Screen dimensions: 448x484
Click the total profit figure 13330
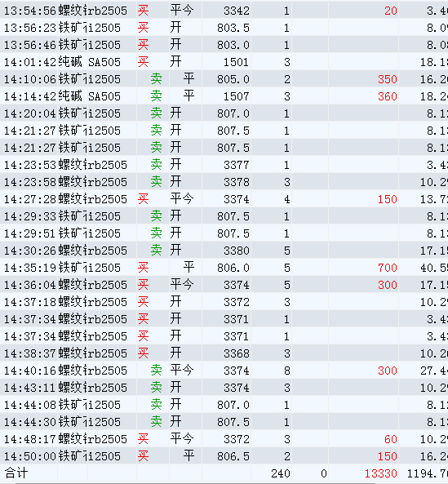(381, 473)
